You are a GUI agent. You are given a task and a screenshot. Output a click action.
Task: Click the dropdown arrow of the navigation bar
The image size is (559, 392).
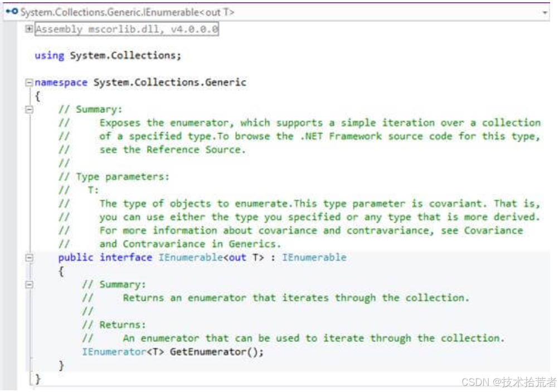[x=545, y=12]
